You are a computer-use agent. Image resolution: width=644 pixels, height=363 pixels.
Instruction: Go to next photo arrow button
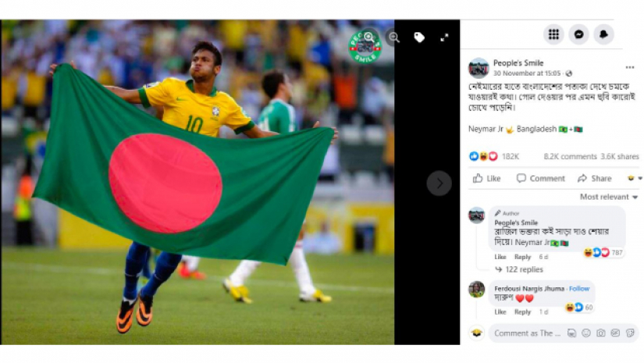[x=439, y=183]
